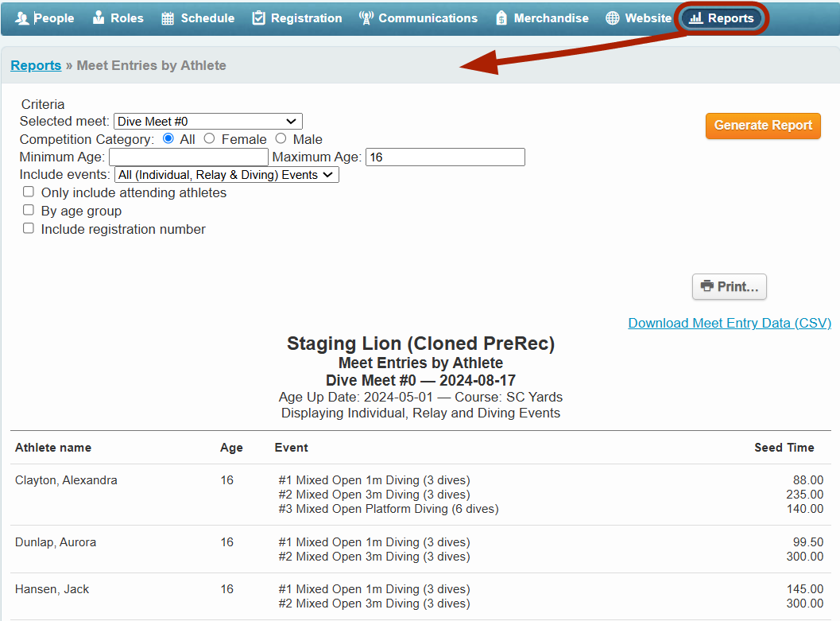This screenshot has height=621, width=840.
Task: Tick Include registration number checkbox
Action: tap(29, 228)
